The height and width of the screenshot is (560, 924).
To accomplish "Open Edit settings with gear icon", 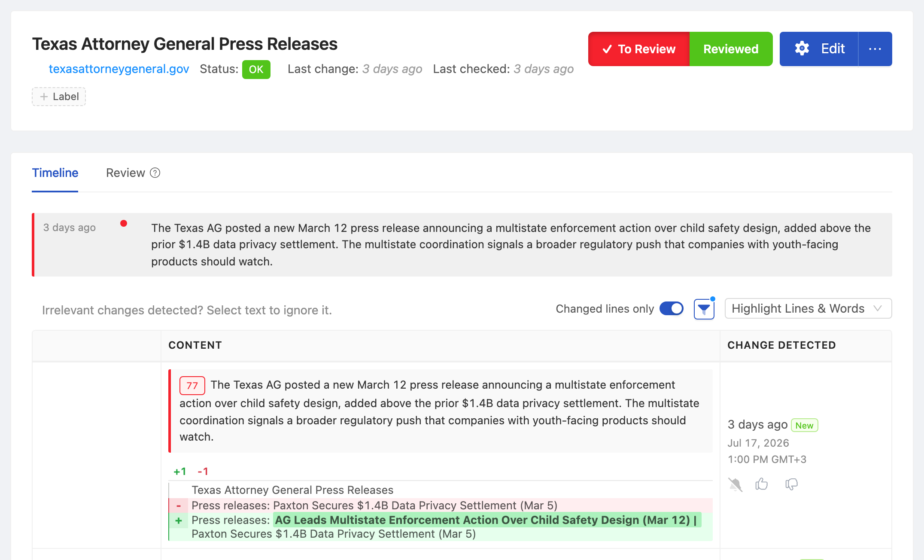I will 819,49.
